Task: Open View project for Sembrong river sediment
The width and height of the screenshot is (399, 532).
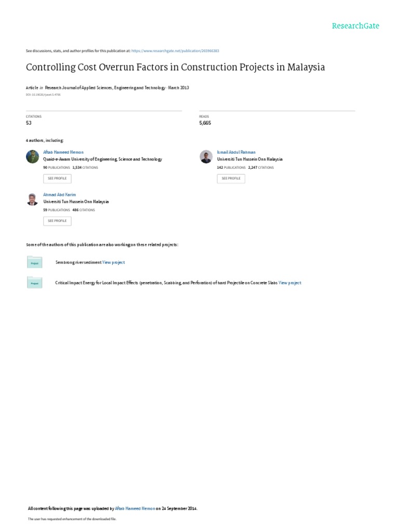Action: (113, 262)
